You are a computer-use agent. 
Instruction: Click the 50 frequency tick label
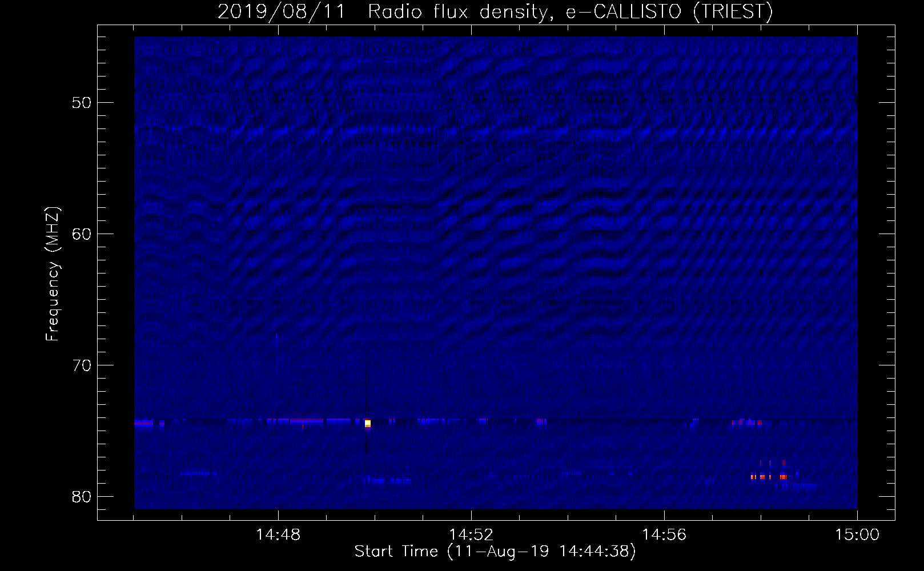click(82, 103)
